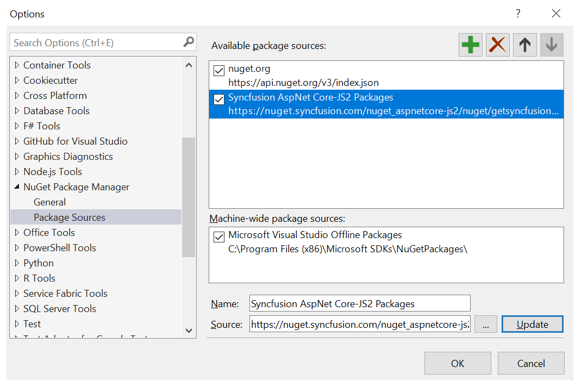Move package source down with arrow icon

(552, 45)
